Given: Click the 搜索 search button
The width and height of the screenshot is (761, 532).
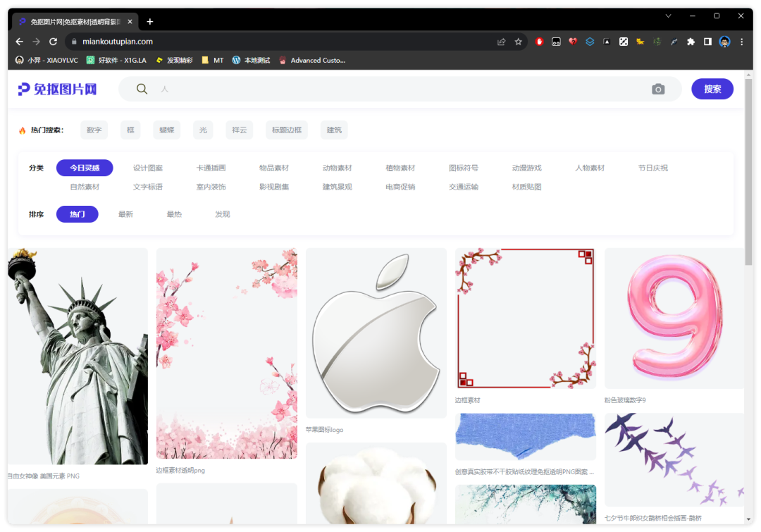Looking at the screenshot, I should click(712, 89).
